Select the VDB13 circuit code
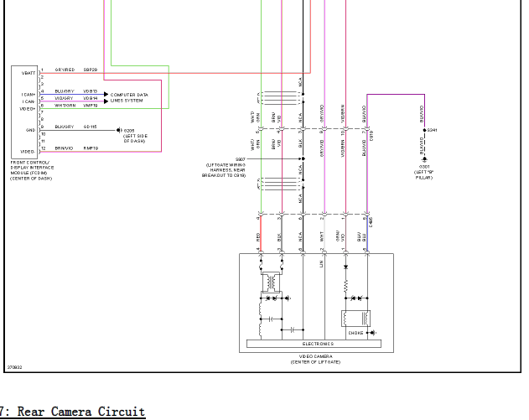The image size is (529, 420). pyautogui.click(x=91, y=91)
